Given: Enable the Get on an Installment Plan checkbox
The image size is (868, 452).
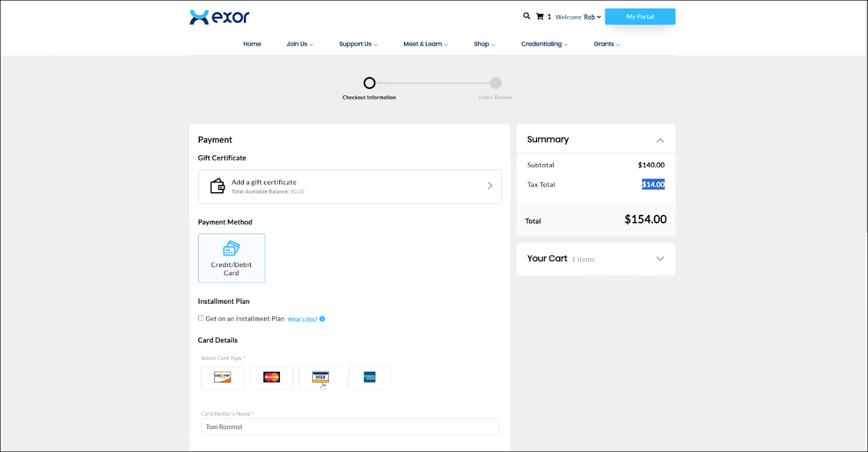Looking at the screenshot, I should [x=201, y=319].
